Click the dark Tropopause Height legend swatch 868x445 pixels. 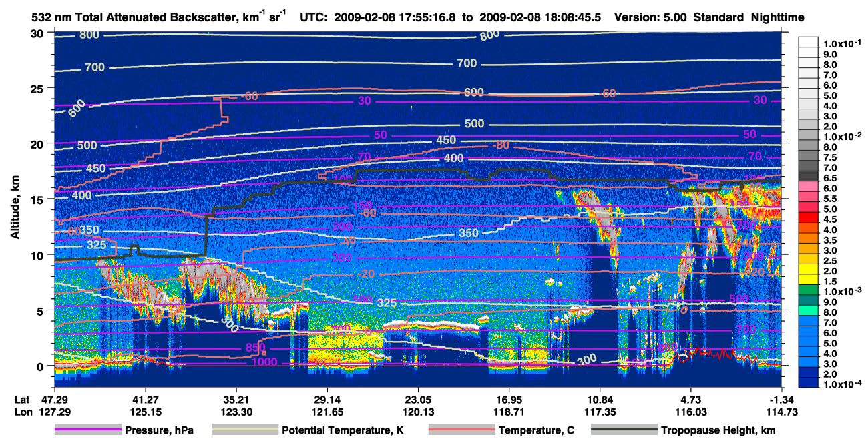[x=624, y=430]
